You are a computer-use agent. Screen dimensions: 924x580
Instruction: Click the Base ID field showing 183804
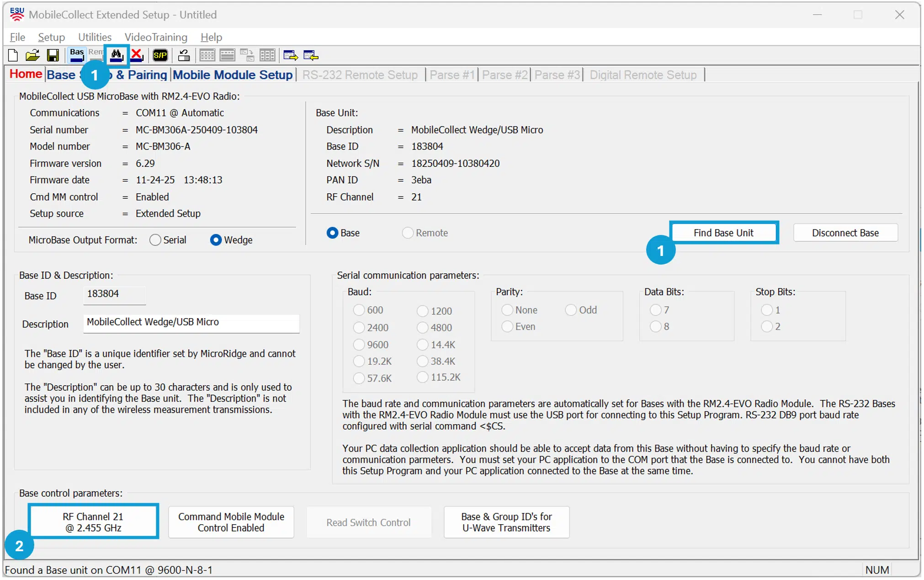tap(114, 295)
